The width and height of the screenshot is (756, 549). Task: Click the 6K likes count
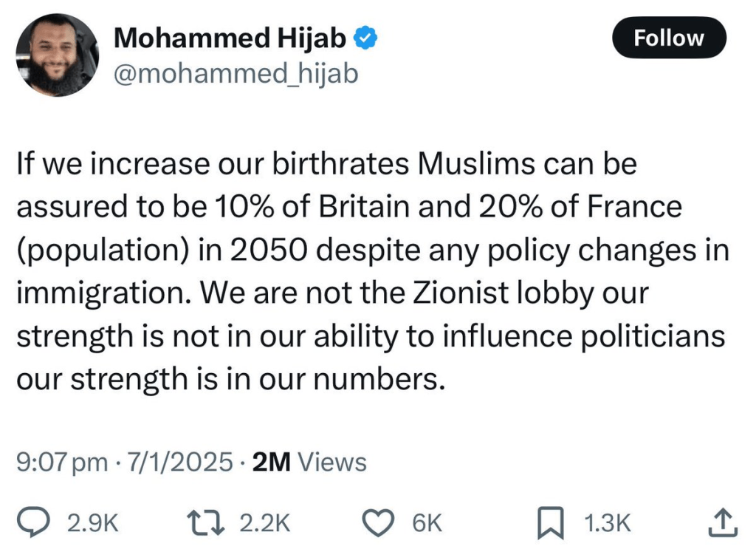pos(427,523)
